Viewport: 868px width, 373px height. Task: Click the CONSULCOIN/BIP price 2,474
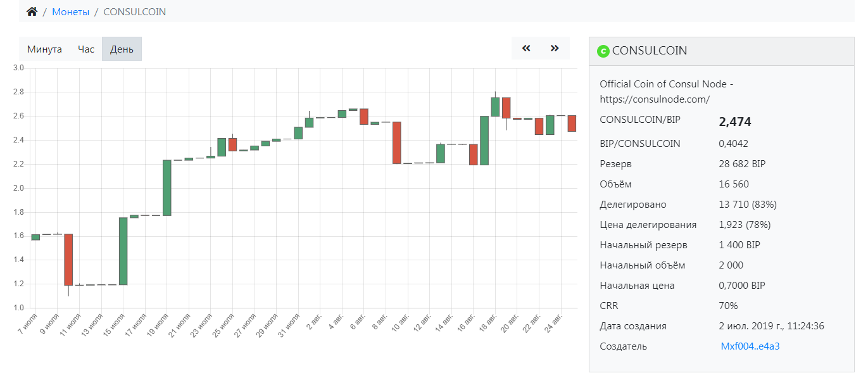click(735, 122)
